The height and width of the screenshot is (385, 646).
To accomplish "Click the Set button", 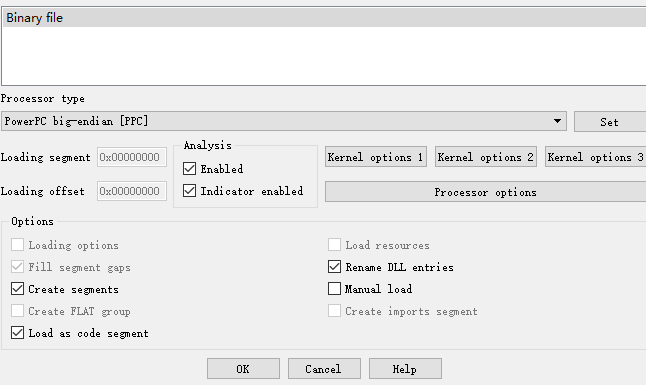I will (610, 122).
